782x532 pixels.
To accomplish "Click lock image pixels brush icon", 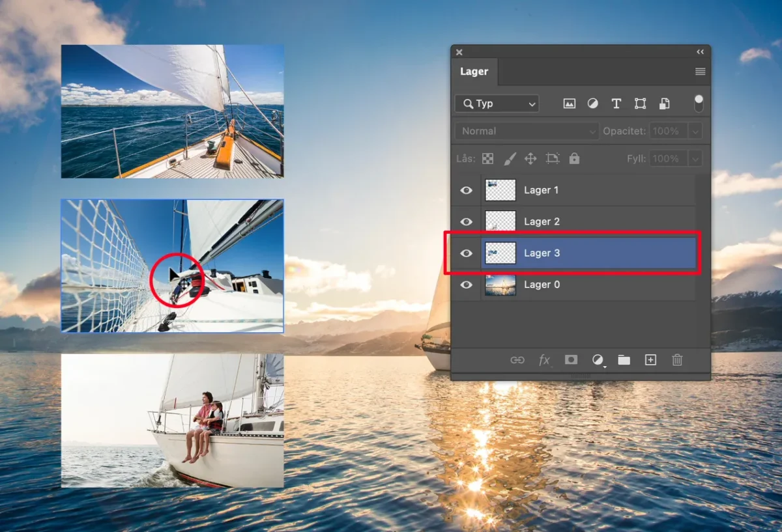I will coord(510,158).
